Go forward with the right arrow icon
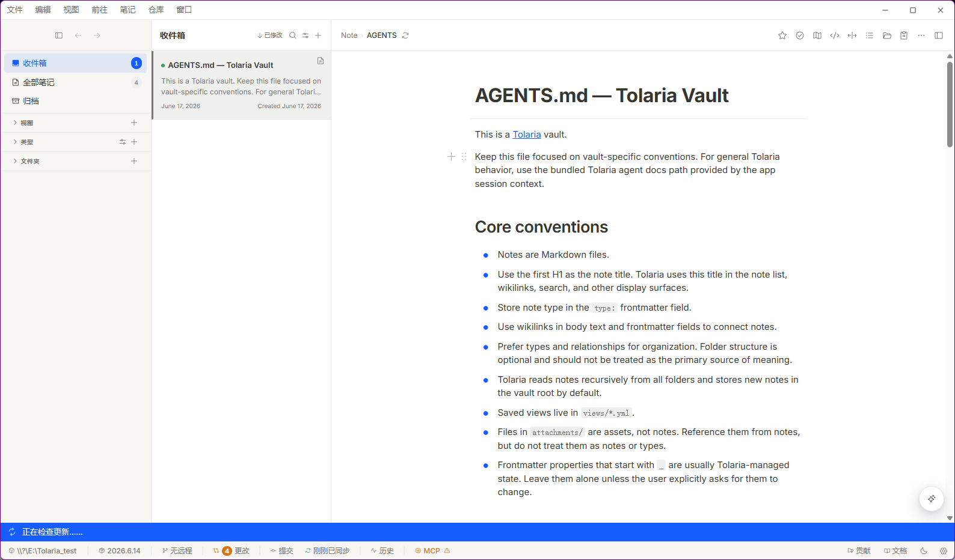The image size is (955, 560). [x=97, y=35]
